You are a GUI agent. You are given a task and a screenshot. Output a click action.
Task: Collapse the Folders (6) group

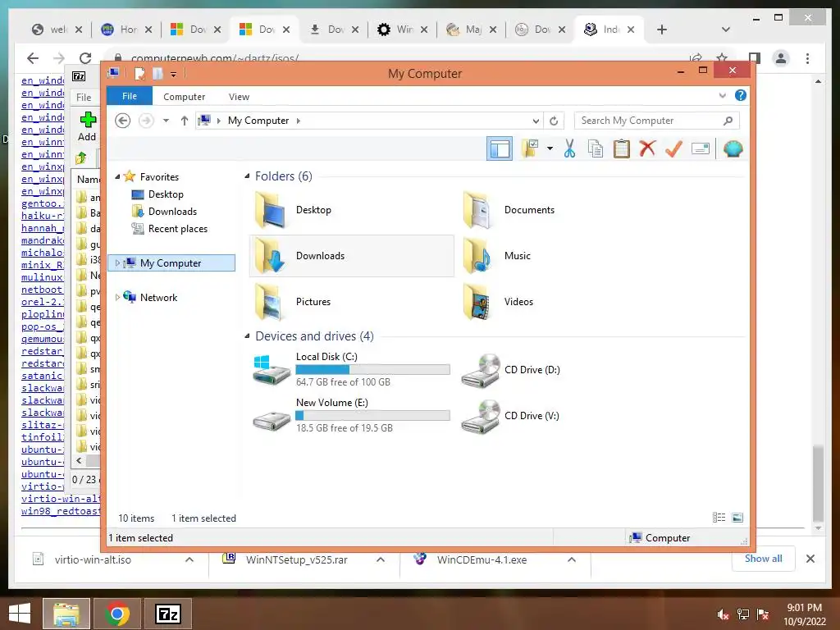coord(247,176)
